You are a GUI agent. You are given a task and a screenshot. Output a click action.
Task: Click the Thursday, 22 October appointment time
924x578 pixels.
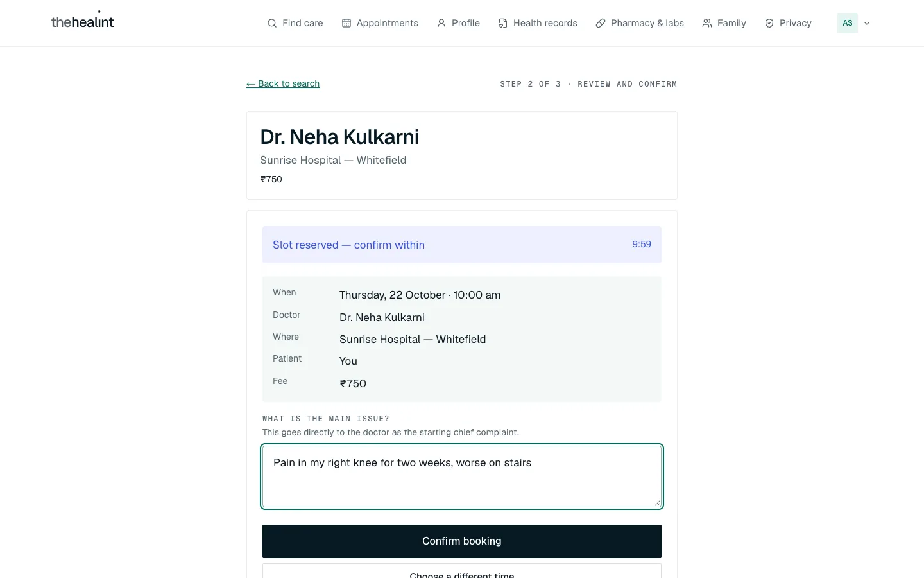(x=420, y=295)
